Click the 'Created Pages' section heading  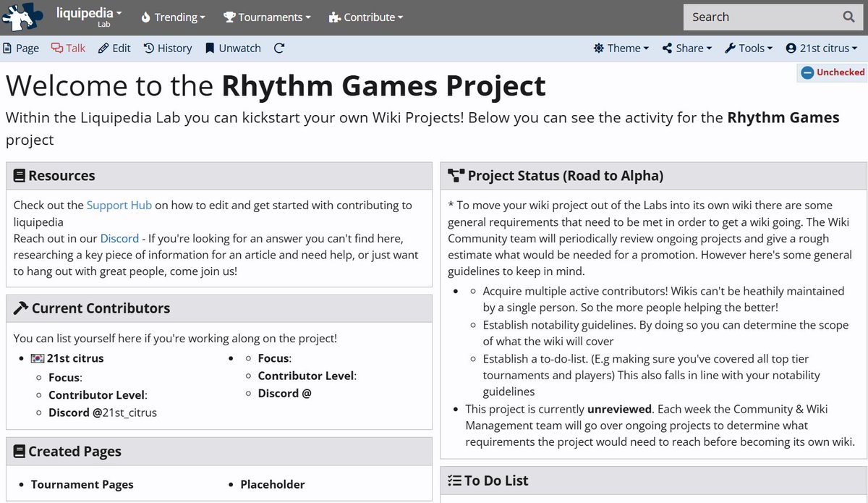75,452
